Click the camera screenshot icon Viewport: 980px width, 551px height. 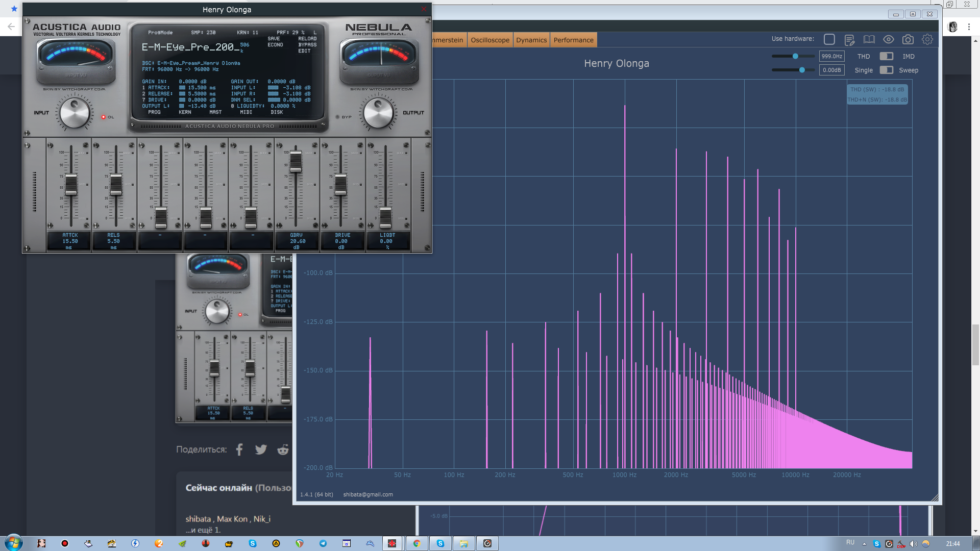tap(908, 40)
